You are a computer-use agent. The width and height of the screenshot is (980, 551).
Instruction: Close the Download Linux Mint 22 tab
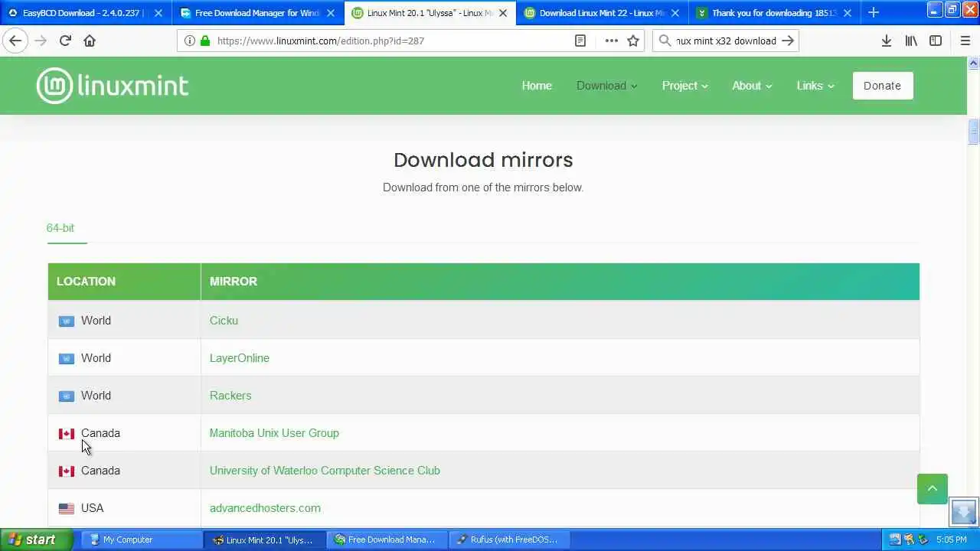tap(675, 13)
